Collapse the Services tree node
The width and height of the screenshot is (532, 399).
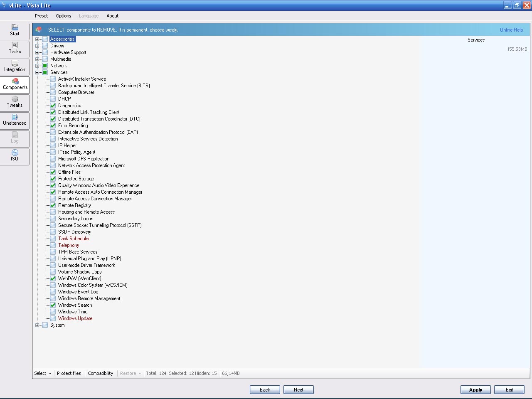pyautogui.click(x=37, y=72)
